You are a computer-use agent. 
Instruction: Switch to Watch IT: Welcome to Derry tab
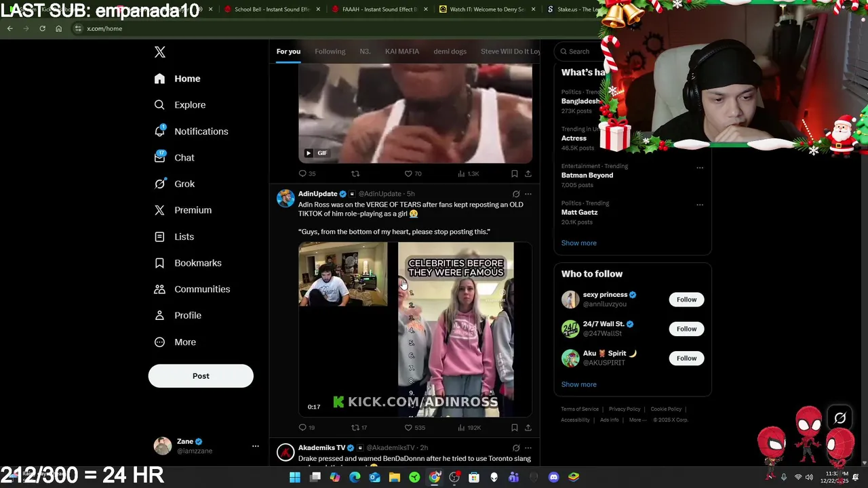tap(486, 9)
